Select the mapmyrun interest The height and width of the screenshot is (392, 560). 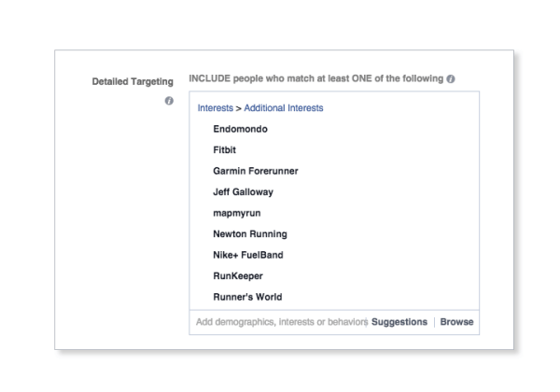pos(237,213)
